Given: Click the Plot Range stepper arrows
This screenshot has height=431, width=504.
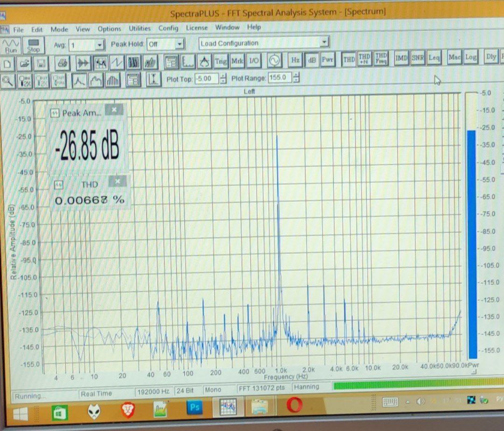Looking at the screenshot, I should pos(296,77).
